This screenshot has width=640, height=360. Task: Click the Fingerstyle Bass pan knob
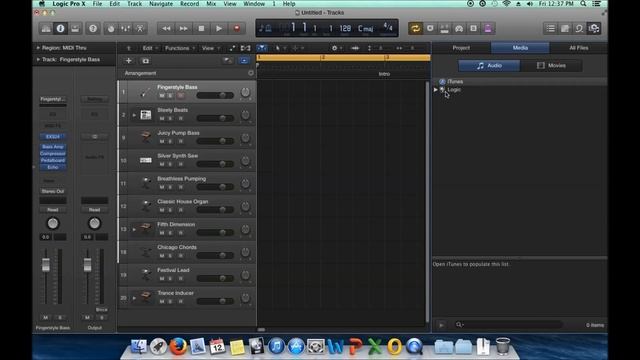[x=245, y=92]
